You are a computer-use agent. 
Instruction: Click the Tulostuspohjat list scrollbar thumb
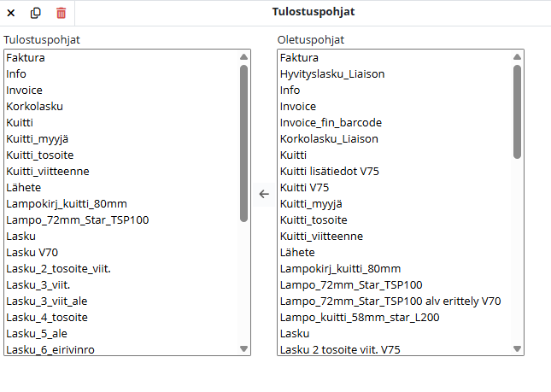[x=244, y=143]
